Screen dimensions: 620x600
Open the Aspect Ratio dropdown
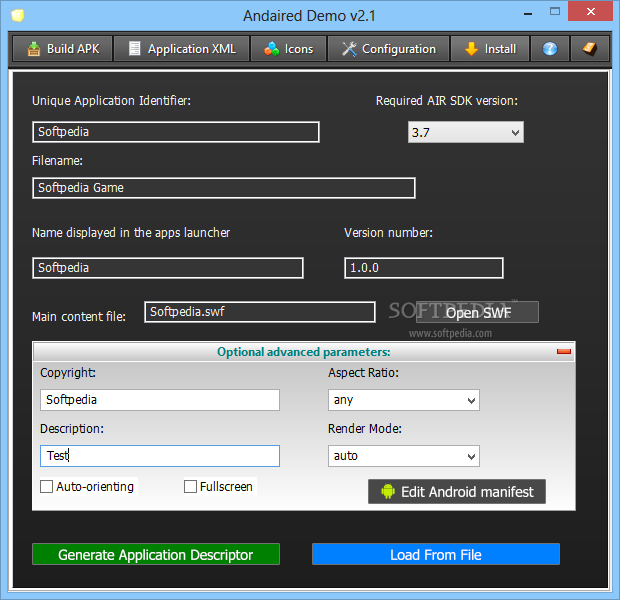404,400
